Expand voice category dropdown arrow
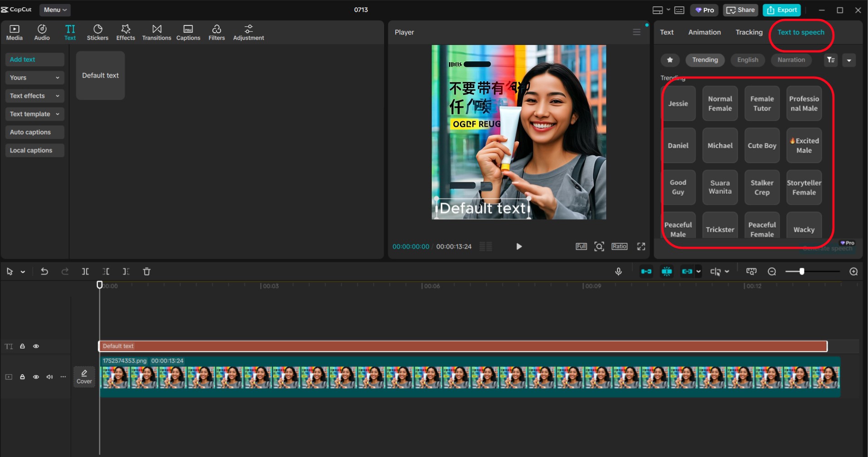The width and height of the screenshot is (868, 457). click(x=849, y=60)
